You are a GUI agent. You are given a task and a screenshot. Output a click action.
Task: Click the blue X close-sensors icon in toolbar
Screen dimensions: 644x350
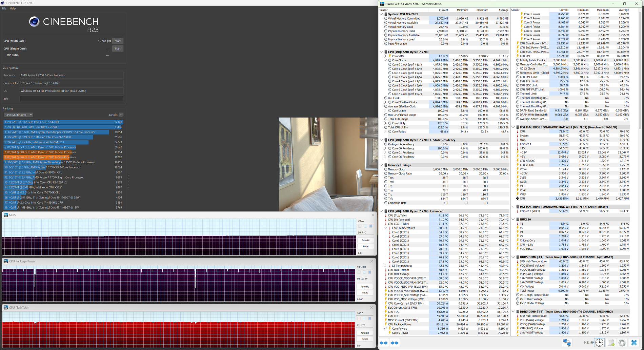point(634,343)
